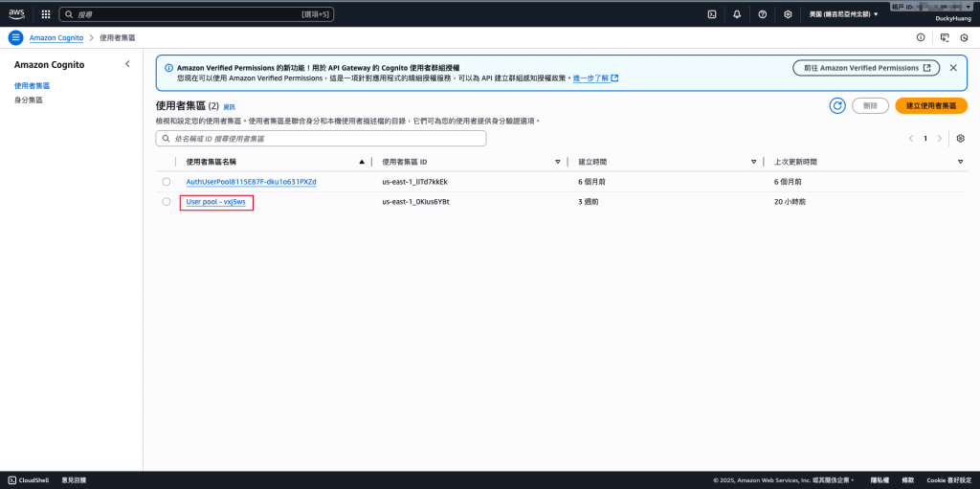Click the us-east-1_liTd7kkEk ID cell
This screenshot has width=980, height=489.
[414, 182]
